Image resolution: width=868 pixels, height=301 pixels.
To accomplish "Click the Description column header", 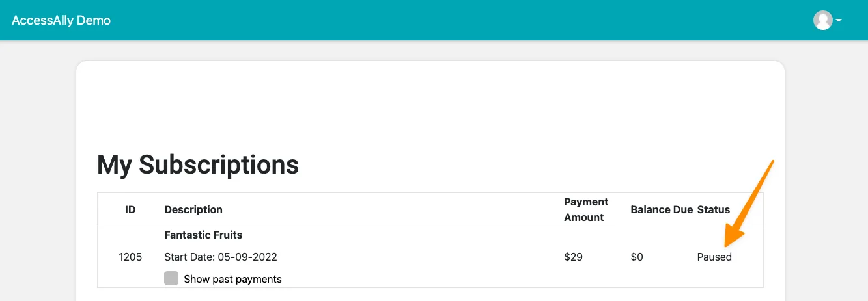I will 193,209.
